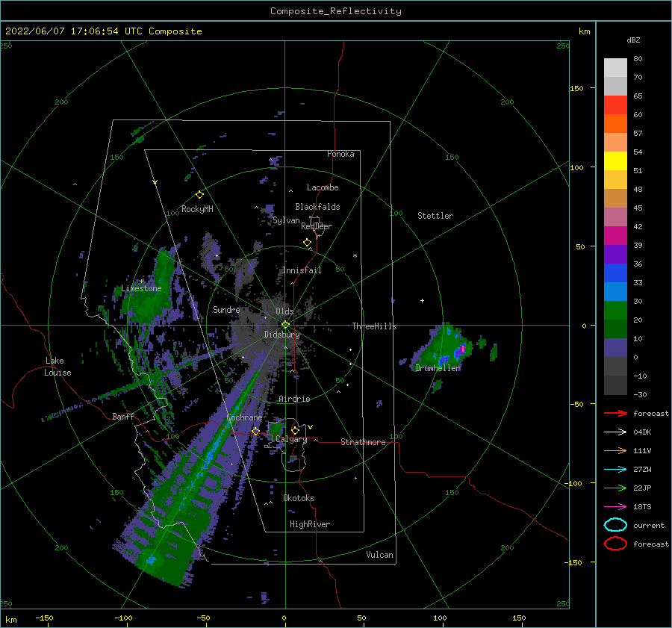
Task: Click the strong magenta echo core near Drumheller
Action: point(462,349)
